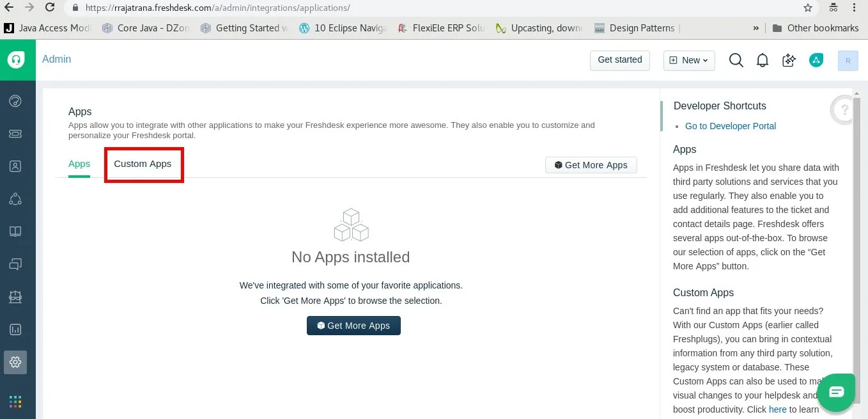Click the green Freshdesk headset logo
Screen dimensions: 868x419
(16, 59)
